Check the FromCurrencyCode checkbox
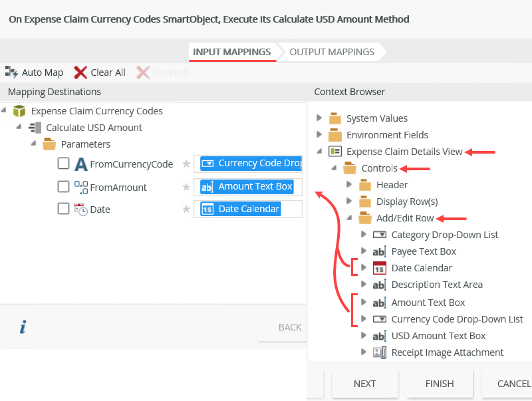The image size is (532, 401). (63, 164)
